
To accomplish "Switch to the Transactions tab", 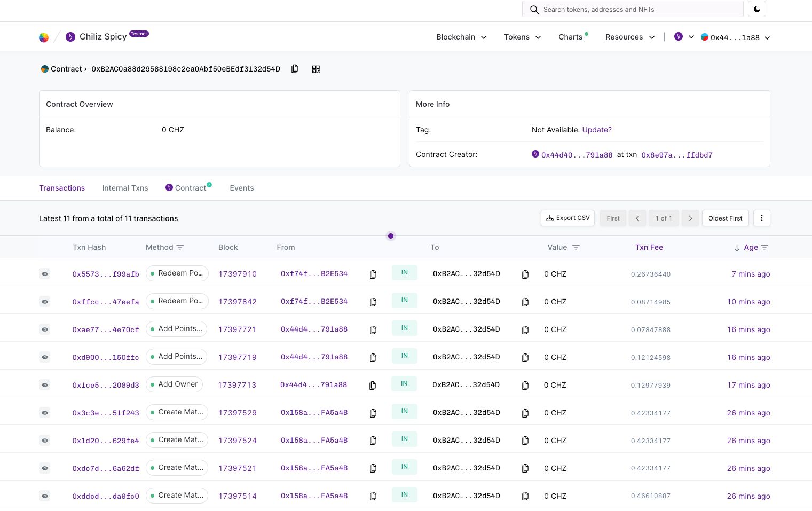I will [x=62, y=188].
